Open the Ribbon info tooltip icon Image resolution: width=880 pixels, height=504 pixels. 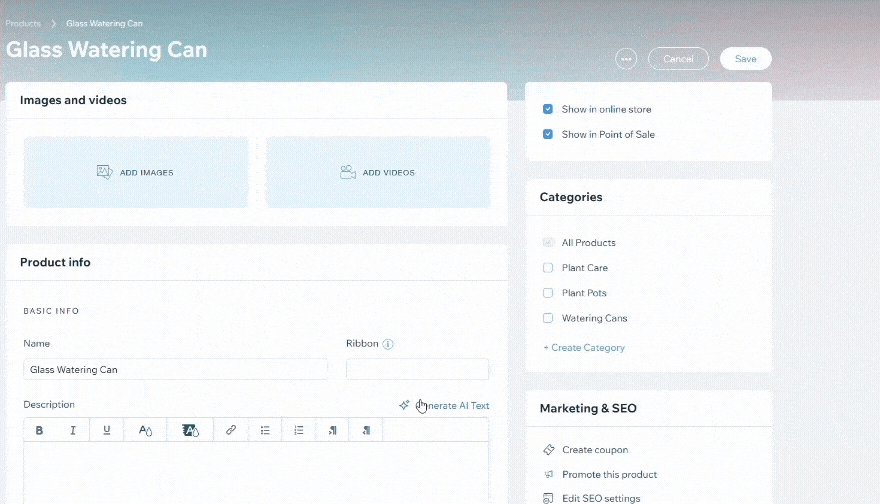[388, 344]
